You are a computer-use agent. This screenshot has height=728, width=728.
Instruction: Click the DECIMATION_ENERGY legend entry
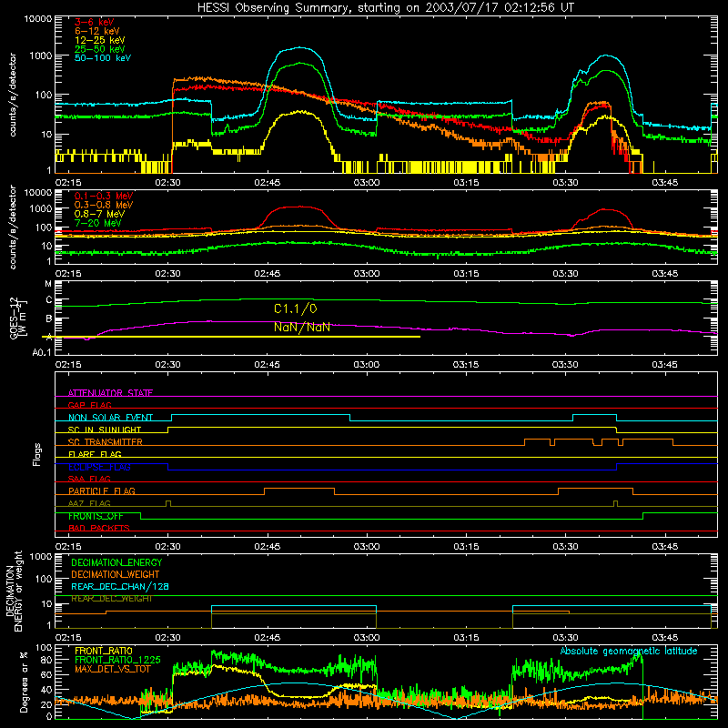(116, 562)
